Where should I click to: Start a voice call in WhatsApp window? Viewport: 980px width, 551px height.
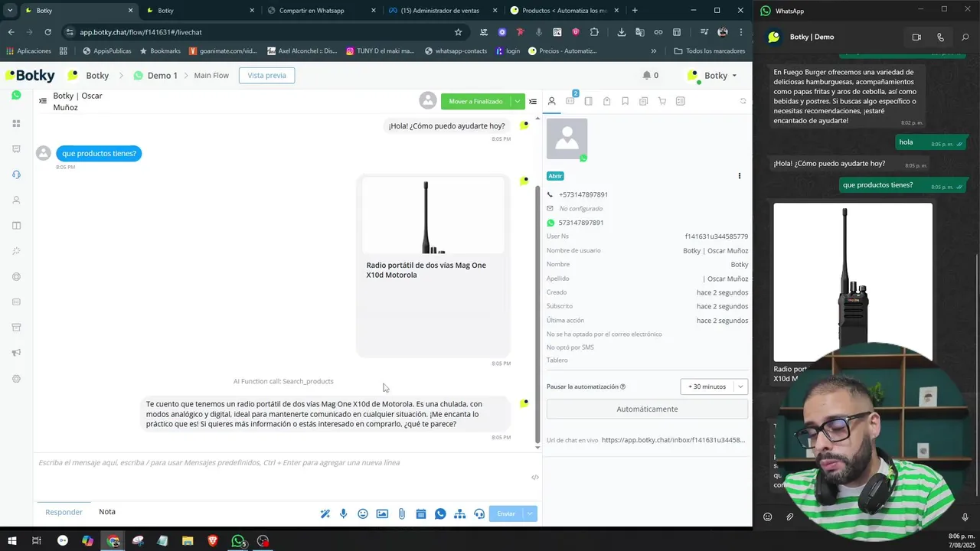[940, 37]
